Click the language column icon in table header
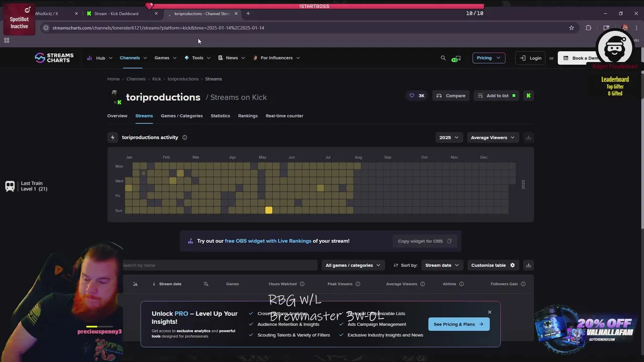The width and height of the screenshot is (644, 362). click(206, 284)
